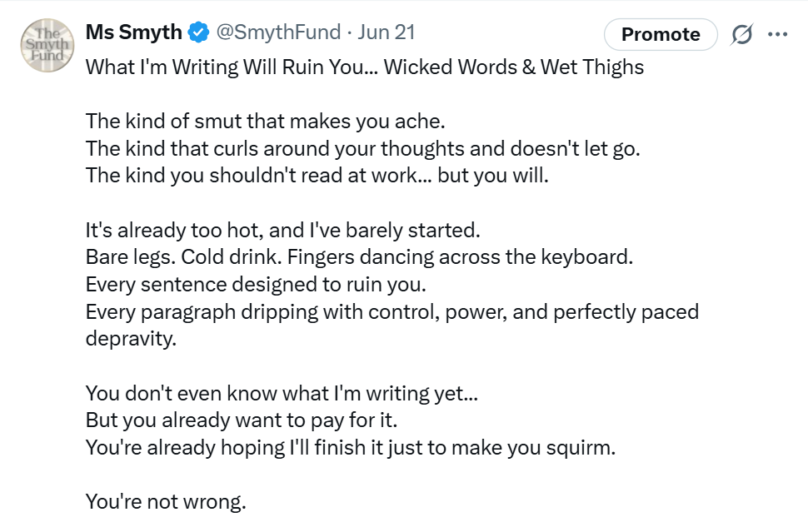The height and width of the screenshot is (532, 808).
Task: Click 'But you already want to pay for it'
Action: (242, 420)
